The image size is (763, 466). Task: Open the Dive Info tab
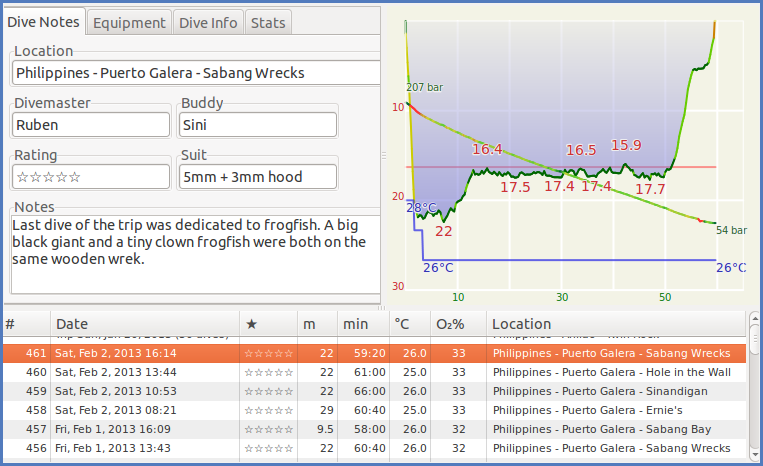pos(208,22)
